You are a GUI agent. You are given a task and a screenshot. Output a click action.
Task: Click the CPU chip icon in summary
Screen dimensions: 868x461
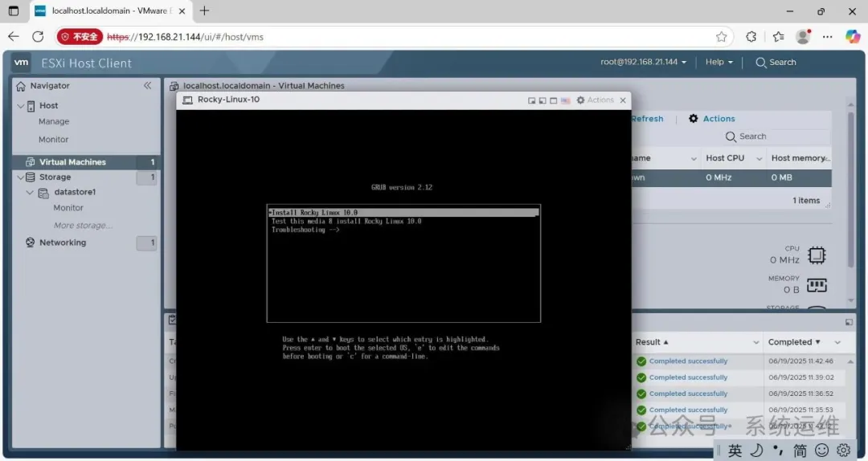coord(817,255)
